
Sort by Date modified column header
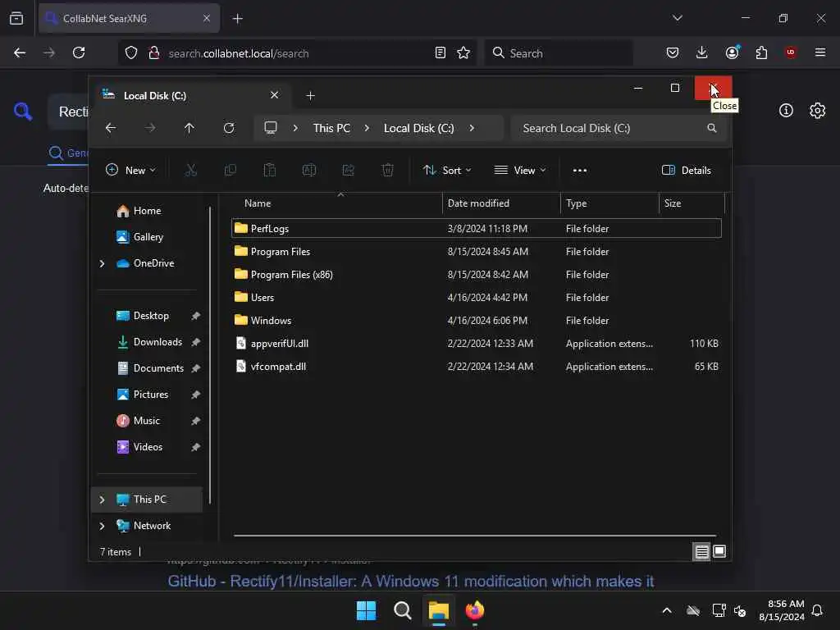coord(501,203)
